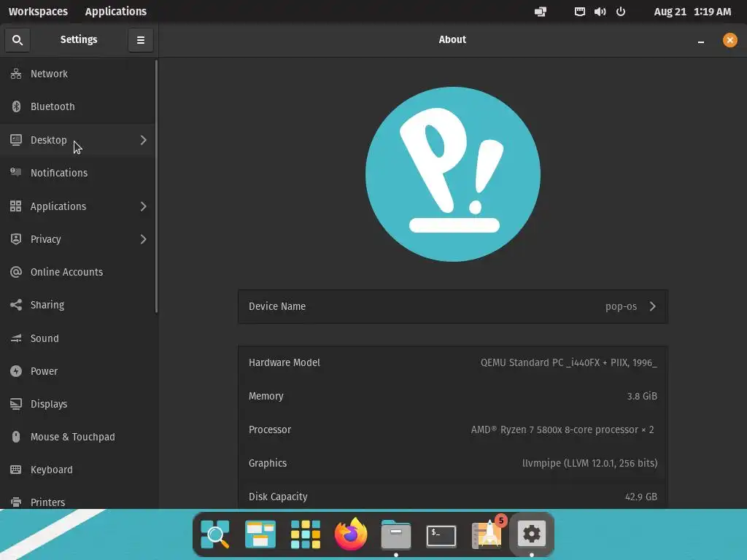Click the sidebar vertical scrollbar
The width and height of the screenshot is (747, 560).
tap(156, 186)
